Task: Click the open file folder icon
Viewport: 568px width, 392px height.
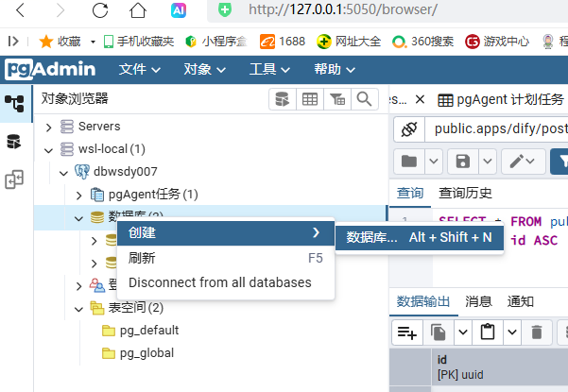Action: (409, 162)
